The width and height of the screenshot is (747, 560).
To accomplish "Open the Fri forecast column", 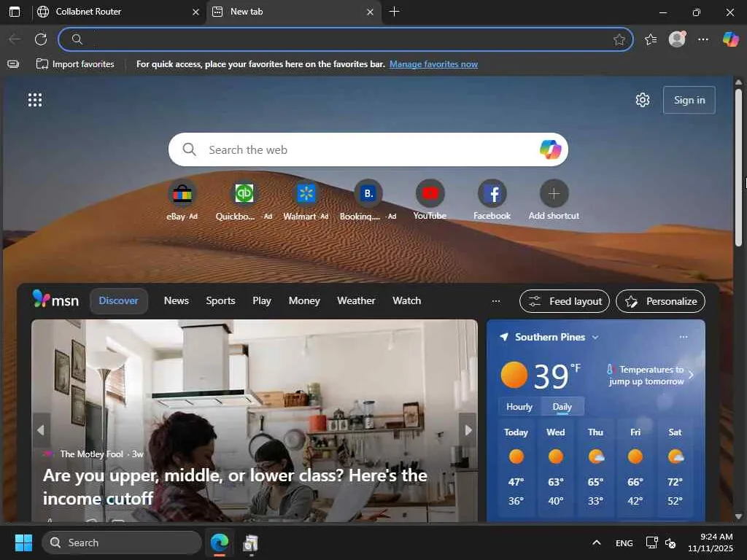I will (x=635, y=467).
